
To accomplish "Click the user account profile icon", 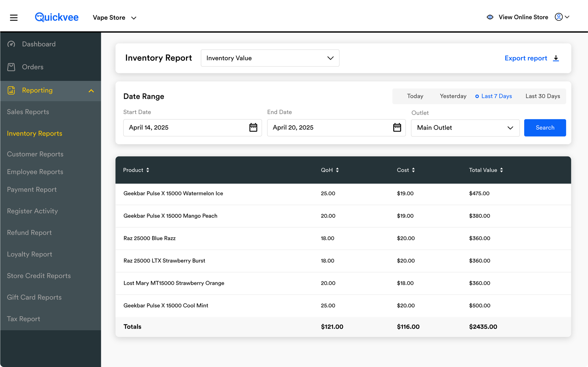I will 559,17.
